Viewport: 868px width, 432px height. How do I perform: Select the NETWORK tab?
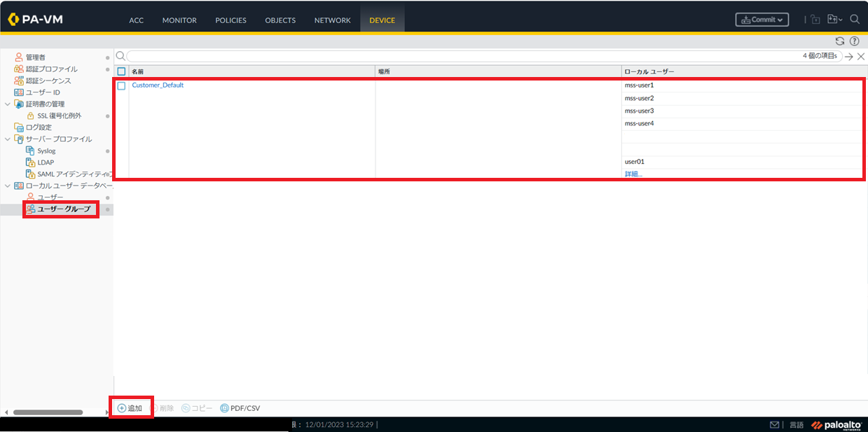tap(332, 20)
